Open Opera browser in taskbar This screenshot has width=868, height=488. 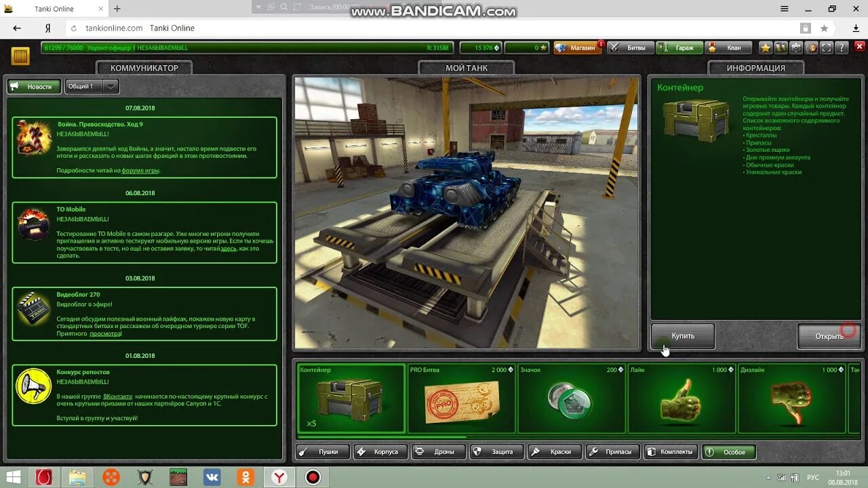pos(44,477)
